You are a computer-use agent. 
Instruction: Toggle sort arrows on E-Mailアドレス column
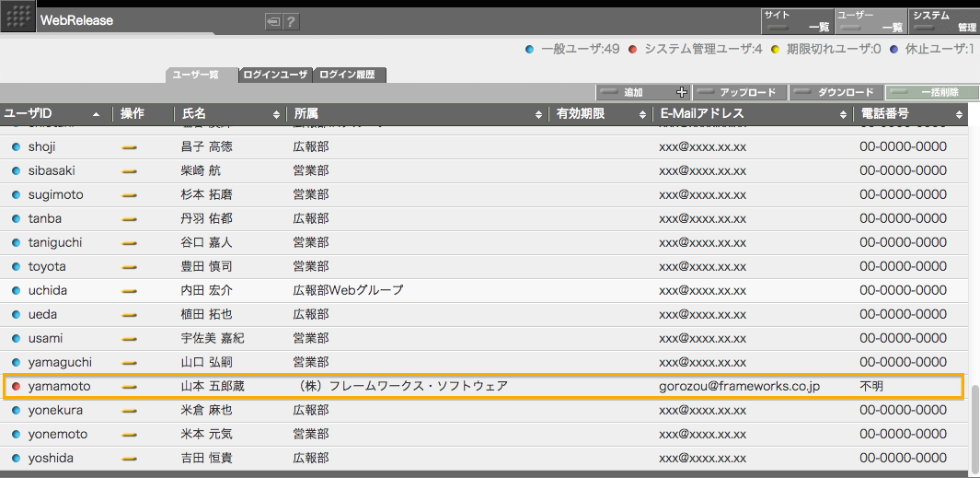(x=843, y=114)
